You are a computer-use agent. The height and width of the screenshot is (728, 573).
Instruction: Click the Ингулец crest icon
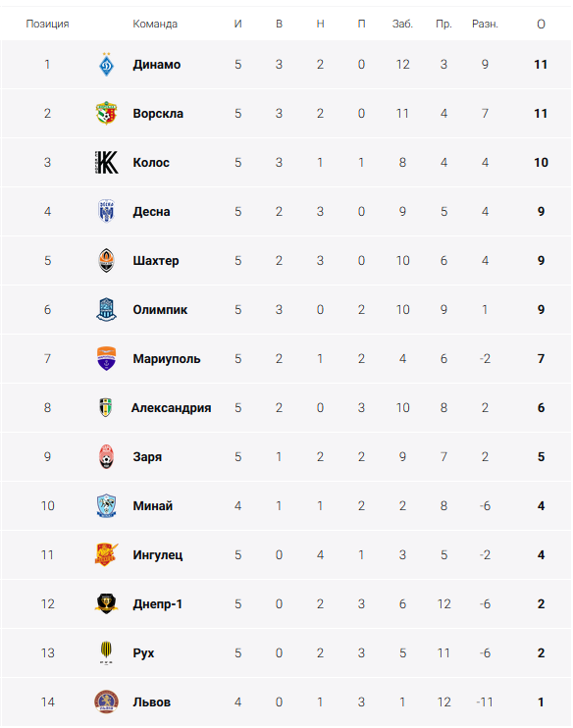point(106,554)
